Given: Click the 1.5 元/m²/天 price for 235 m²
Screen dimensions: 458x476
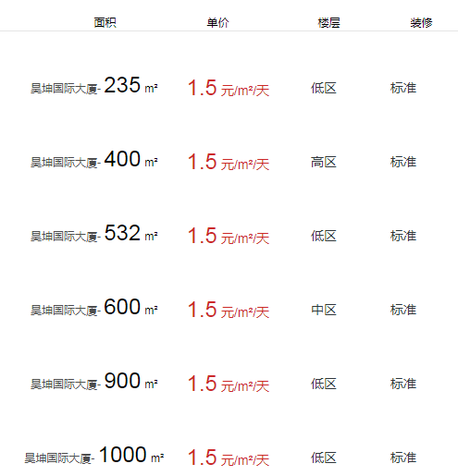Looking at the screenshot, I should pyautogui.click(x=229, y=88).
